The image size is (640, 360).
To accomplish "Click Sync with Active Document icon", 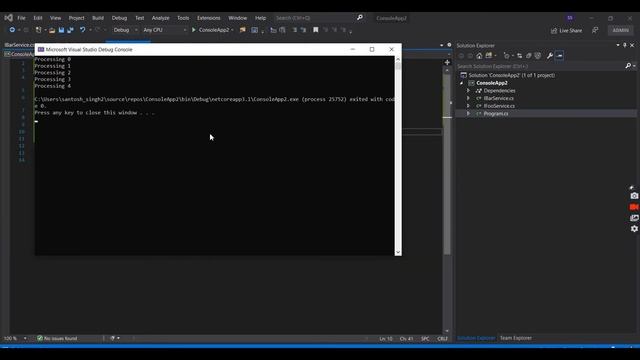I will click(x=519, y=56).
